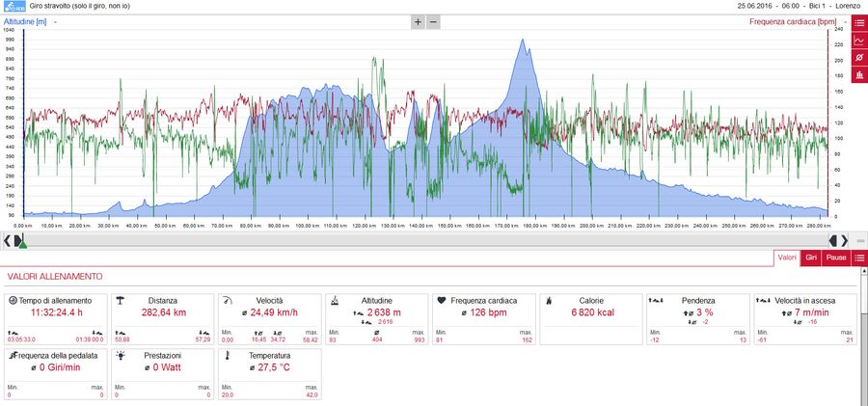Click the light bulb icon in Prestazioni
Viewport: 868px width, 406px height.
pyautogui.click(x=121, y=355)
